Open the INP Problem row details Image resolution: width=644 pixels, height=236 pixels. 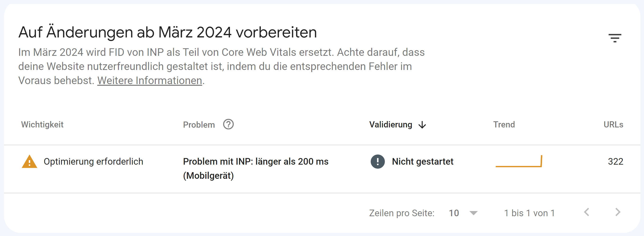tap(256, 161)
